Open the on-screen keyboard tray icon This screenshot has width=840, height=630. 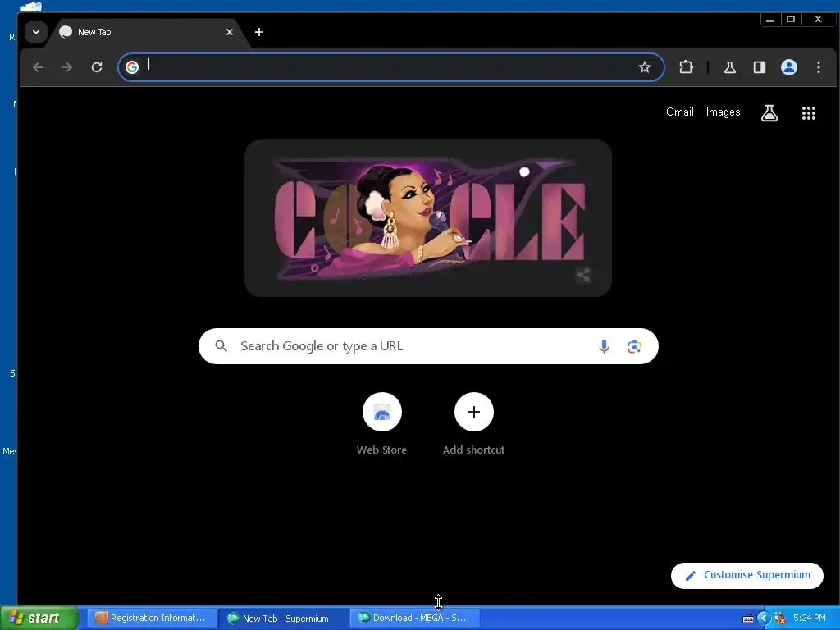point(748,619)
